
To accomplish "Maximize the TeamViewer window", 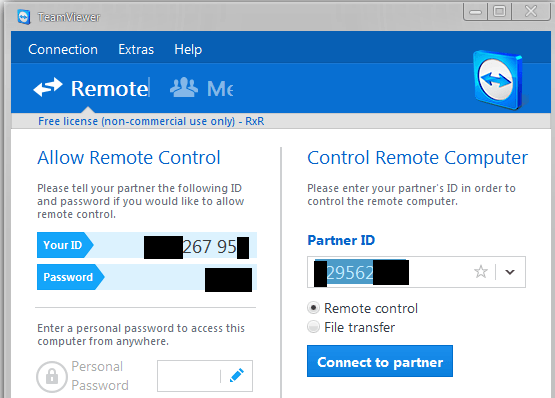I will tap(499, 12).
